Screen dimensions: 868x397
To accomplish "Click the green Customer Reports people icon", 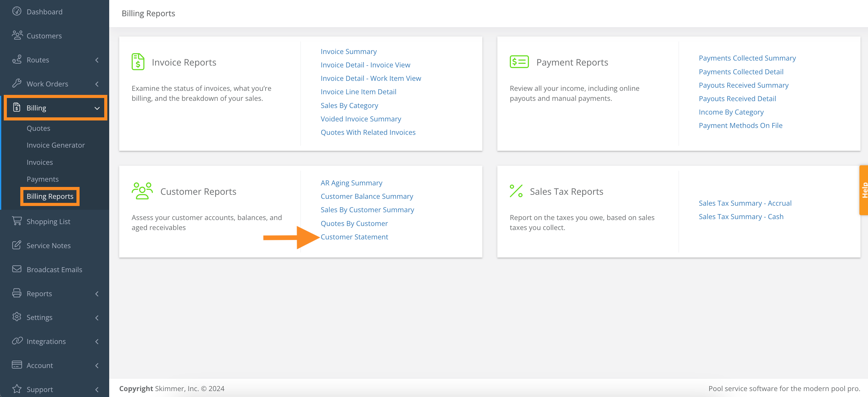I will pos(142,191).
